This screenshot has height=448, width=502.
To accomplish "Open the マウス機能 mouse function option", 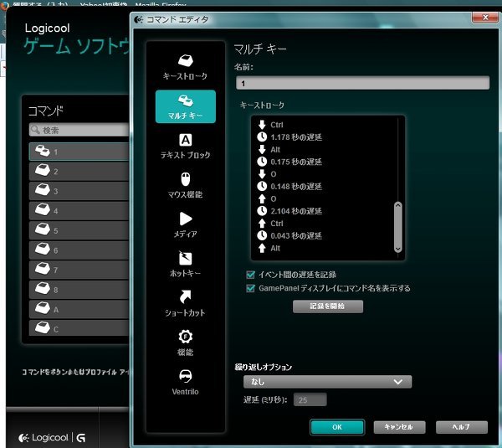I will [186, 185].
